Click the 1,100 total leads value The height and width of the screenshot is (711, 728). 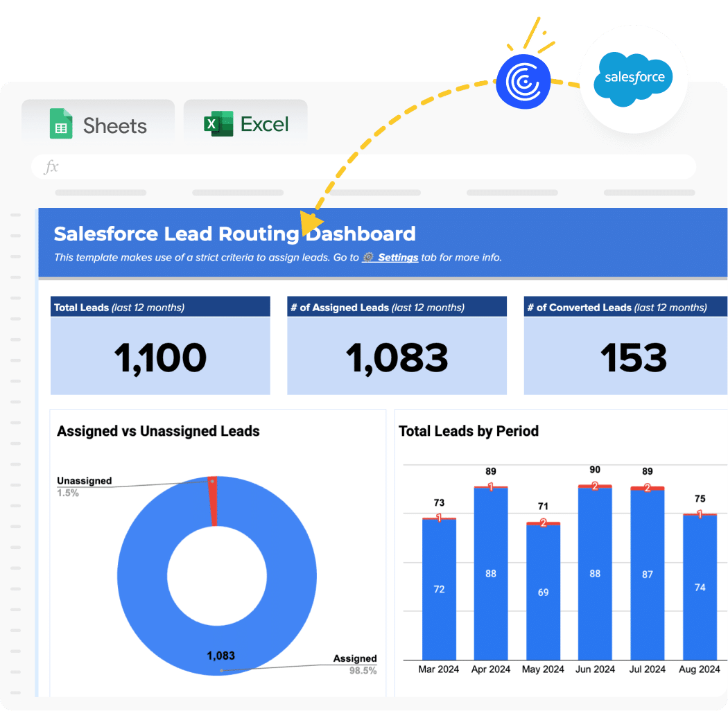coord(160,358)
